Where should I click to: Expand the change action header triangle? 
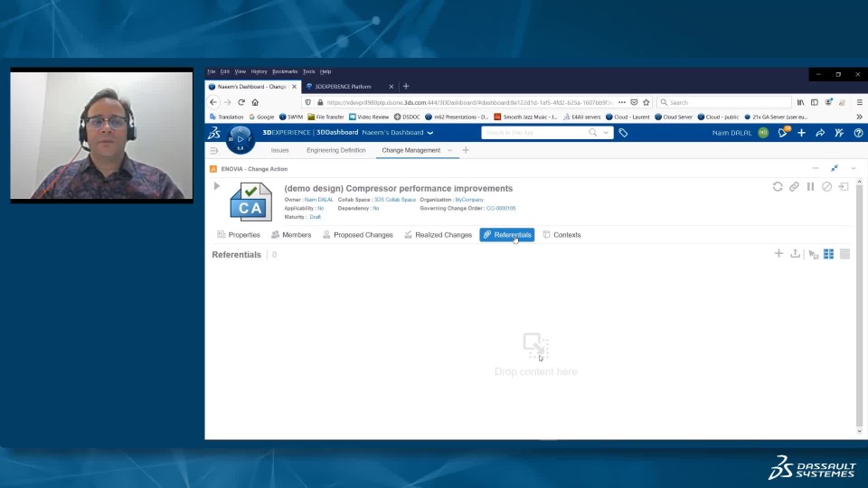(217, 186)
